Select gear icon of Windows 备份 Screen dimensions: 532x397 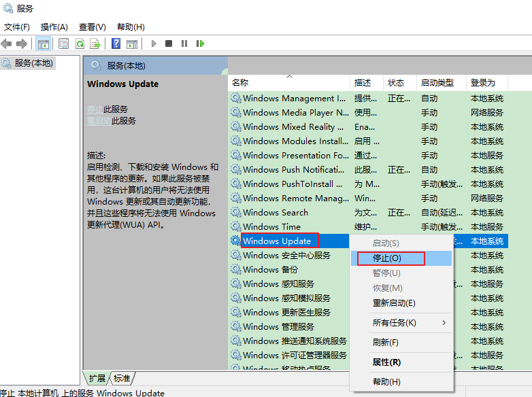tap(236, 269)
